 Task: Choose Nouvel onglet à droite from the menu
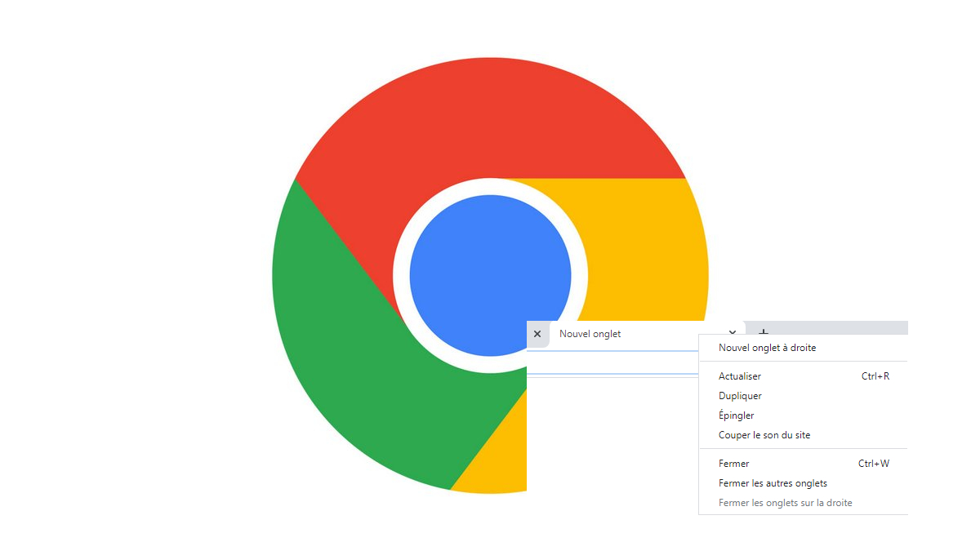(x=767, y=348)
